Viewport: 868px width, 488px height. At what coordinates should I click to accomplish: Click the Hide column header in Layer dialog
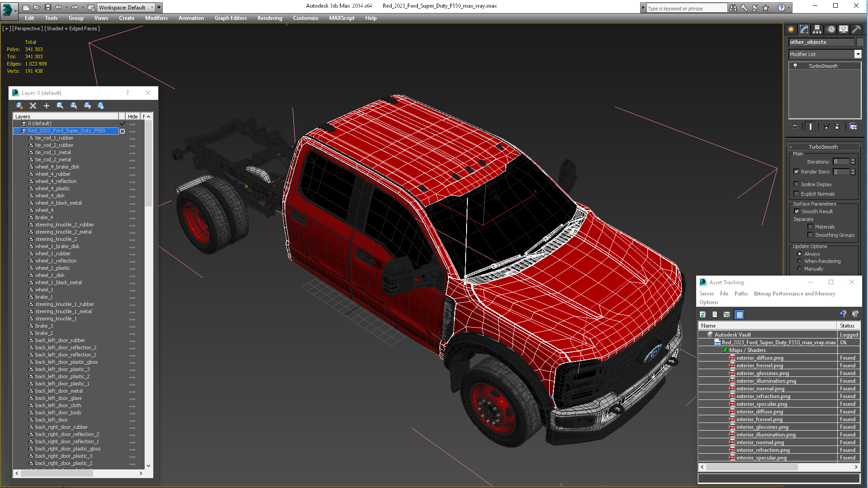[x=132, y=117]
